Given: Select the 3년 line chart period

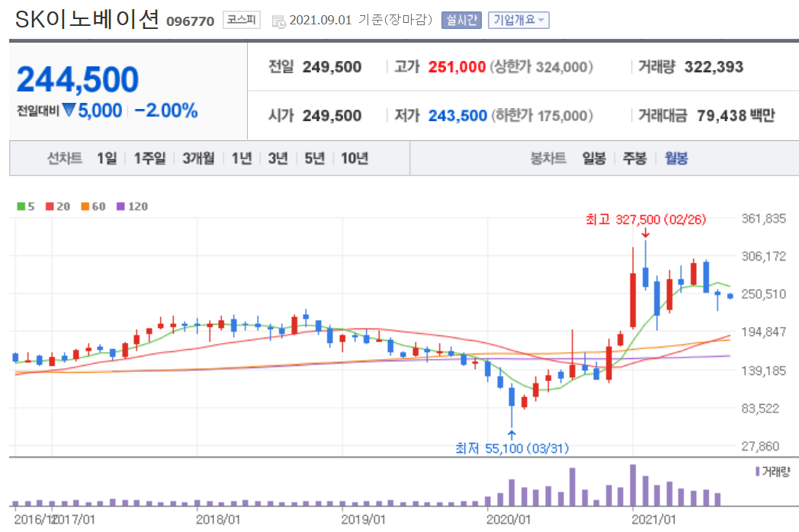Looking at the screenshot, I should (x=278, y=159).
